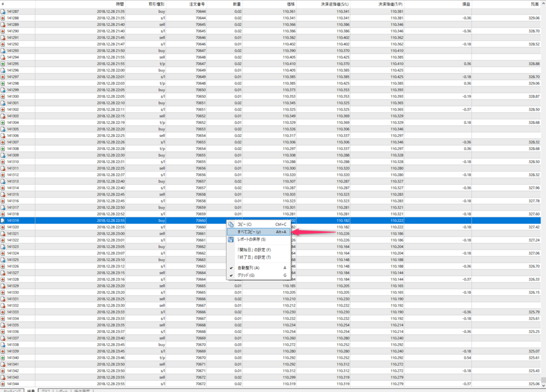Click the sell order icon for row 141321

pyautogui.click(x=3, y=234)
